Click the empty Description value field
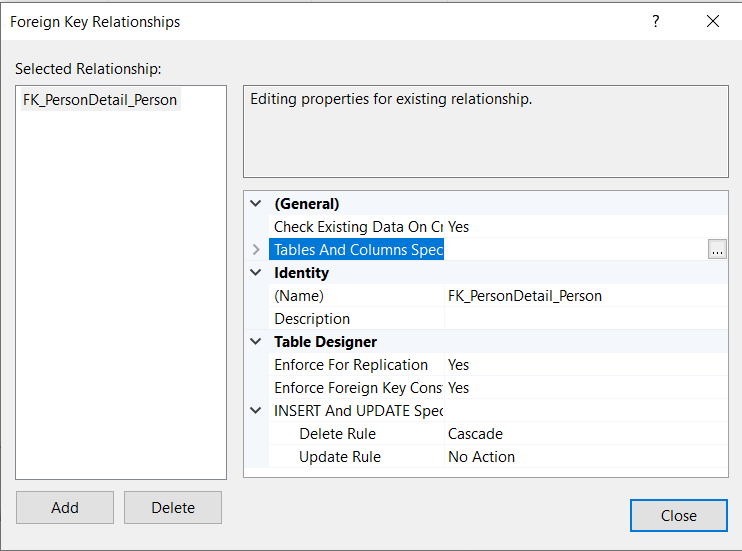 (x=585, y=319)
